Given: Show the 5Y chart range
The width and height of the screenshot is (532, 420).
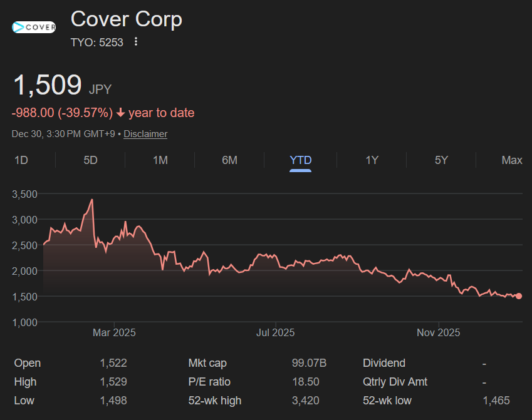Looking at the screenshot, I should click(x=441, y=160).
